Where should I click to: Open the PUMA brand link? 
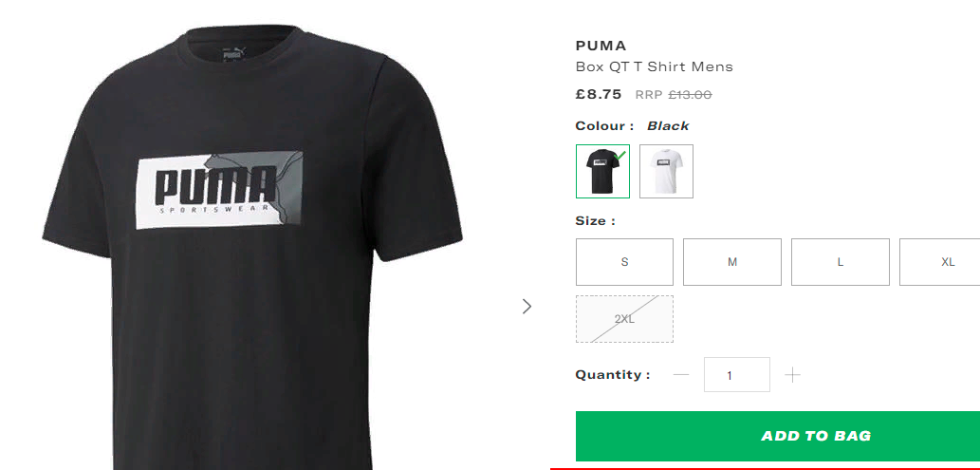[x=601, y=46]
